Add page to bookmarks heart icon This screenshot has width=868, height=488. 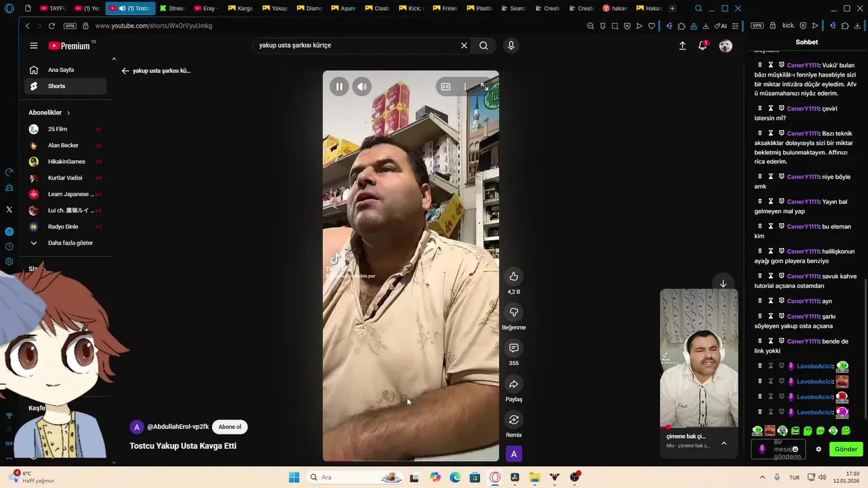pos(652,26)
